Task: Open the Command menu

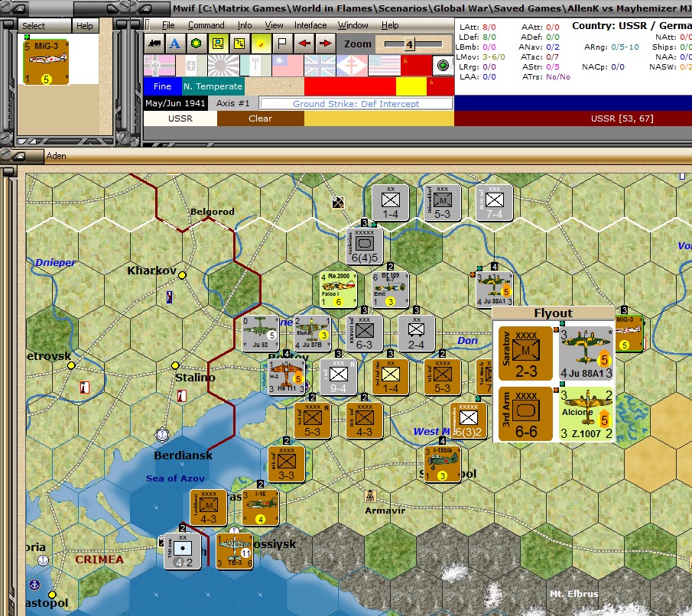Action: (206, 25)
